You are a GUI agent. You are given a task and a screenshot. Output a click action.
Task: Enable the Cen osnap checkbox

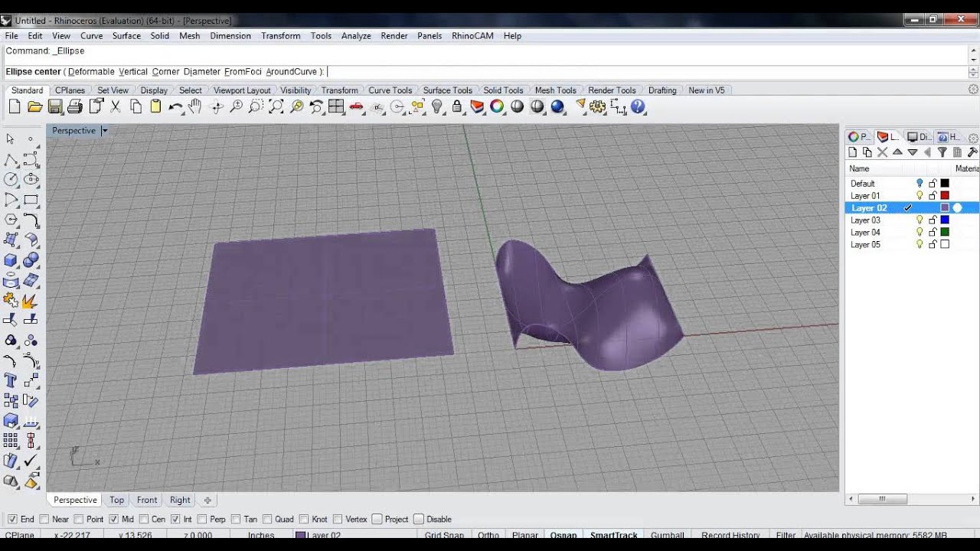tap(144, 519)
